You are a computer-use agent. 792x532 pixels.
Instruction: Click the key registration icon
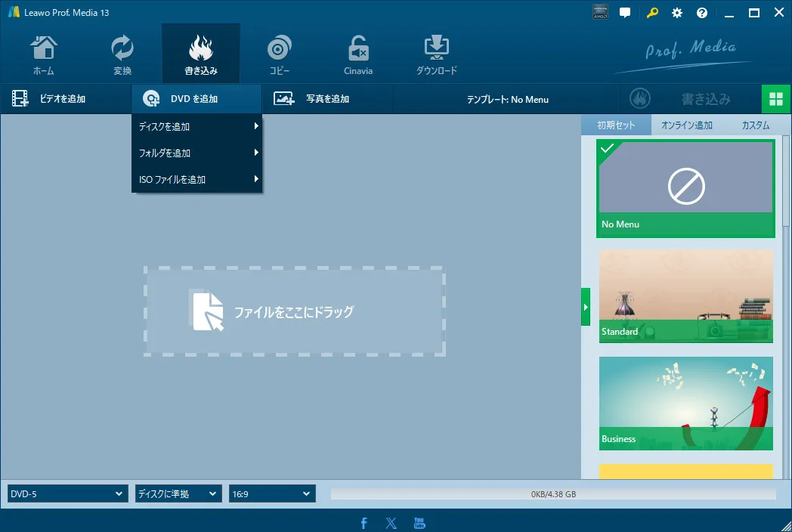652,13
